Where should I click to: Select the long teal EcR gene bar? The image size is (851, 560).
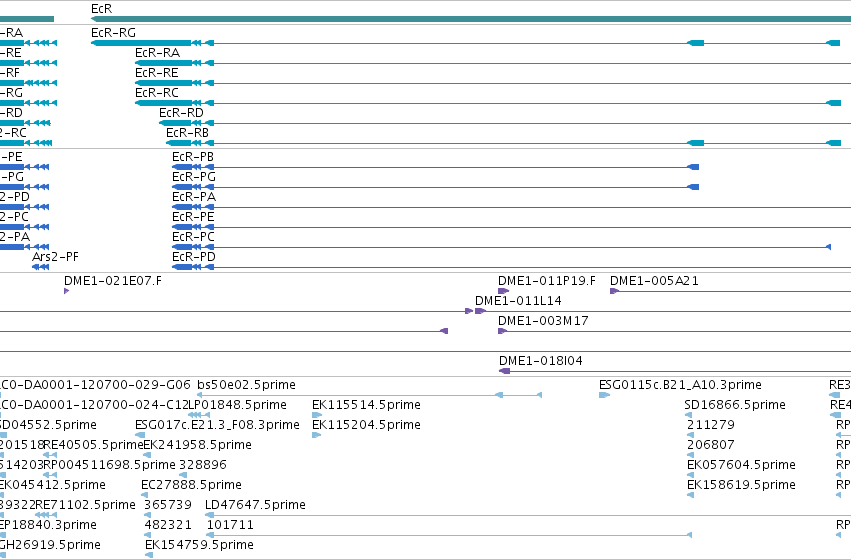coord(471,20)
